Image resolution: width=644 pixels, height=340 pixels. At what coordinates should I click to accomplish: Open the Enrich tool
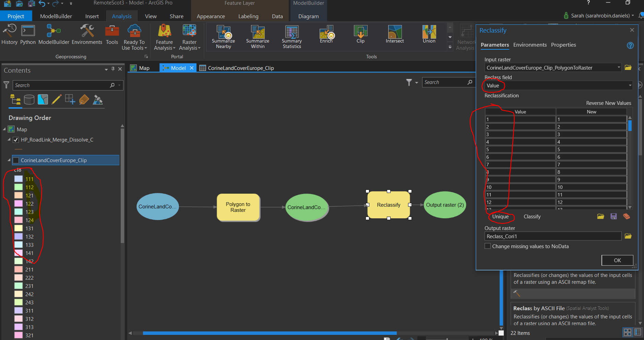[326, 34]
